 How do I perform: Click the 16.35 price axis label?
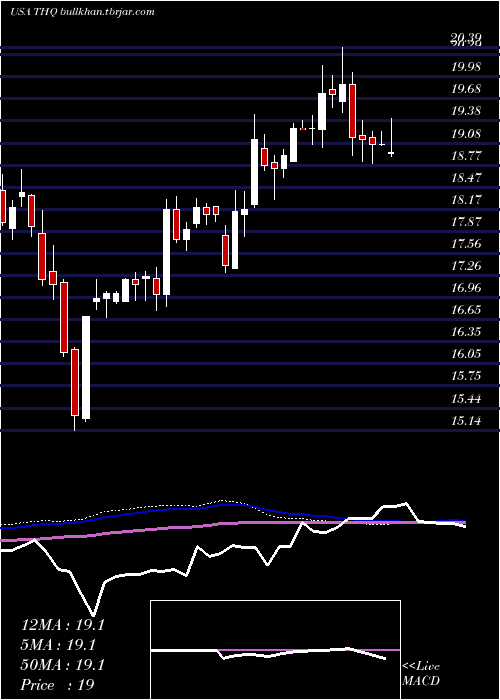[466, 332]
